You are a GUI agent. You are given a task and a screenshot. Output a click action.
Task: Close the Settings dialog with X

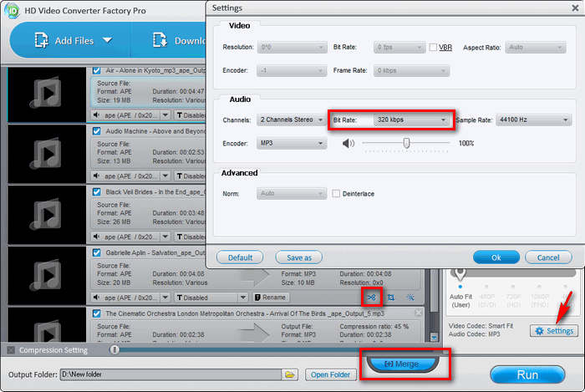[575, 8]
